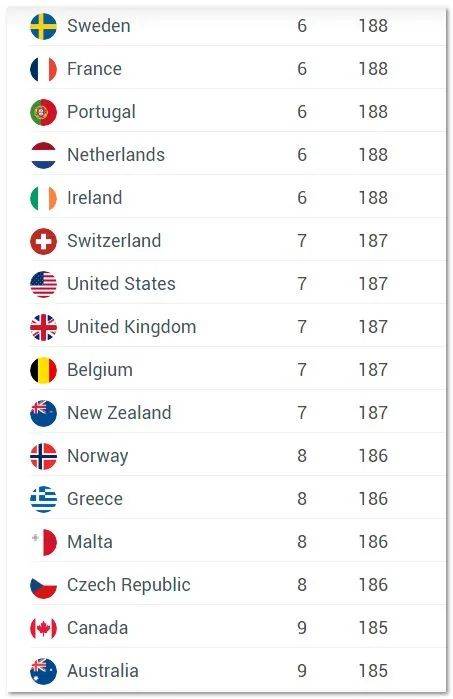
Task: Select the New Zealand country name
Action: pyautogui.click(x=119, y=413)
